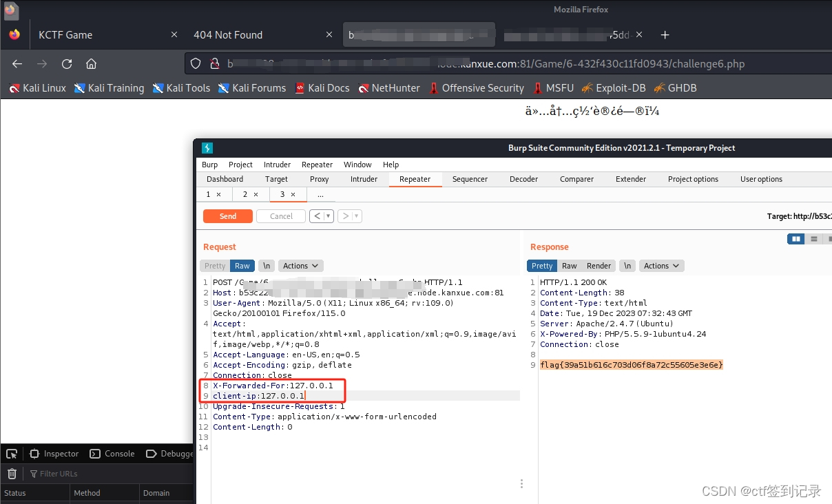
Task: Open Burp User options tab
Action: [761, 179]
